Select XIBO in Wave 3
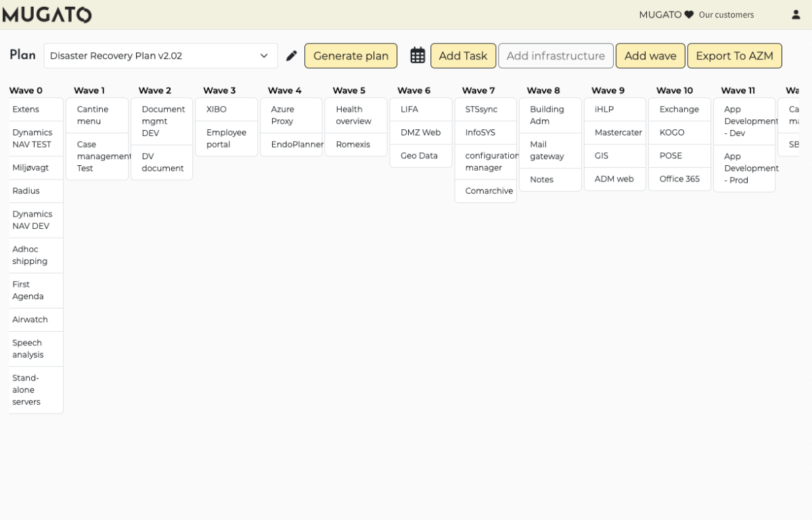Image resolution: width=812 pixels, height=520 pixels. tap(226, 110)
